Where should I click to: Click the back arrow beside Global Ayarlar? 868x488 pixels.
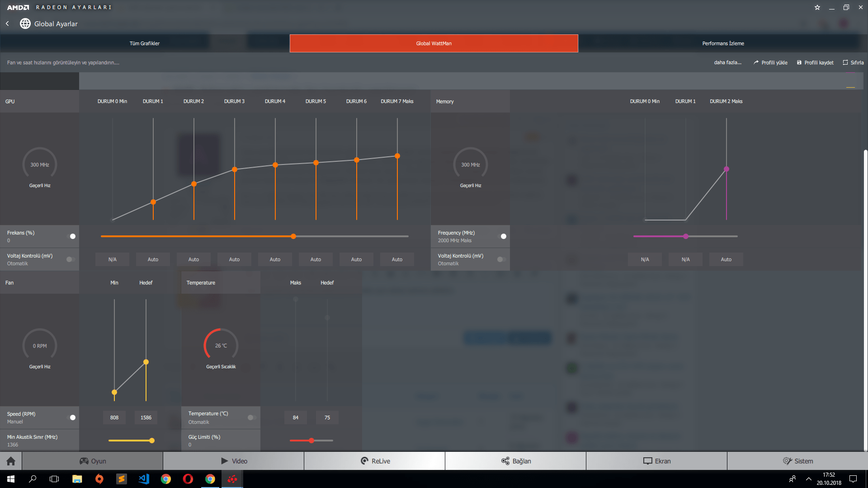7,23
